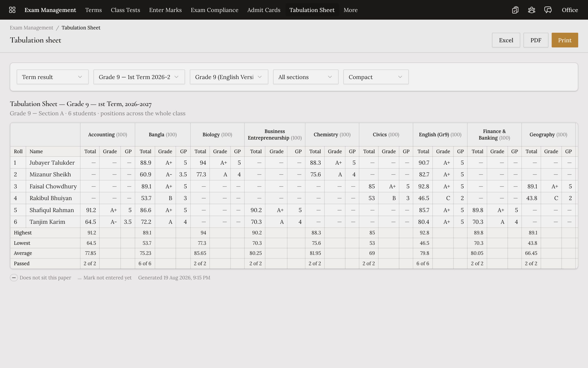Open the Grade 9 (English Version) dropdown
Viewport: 588px width, 368px height.
coord(229,77)
